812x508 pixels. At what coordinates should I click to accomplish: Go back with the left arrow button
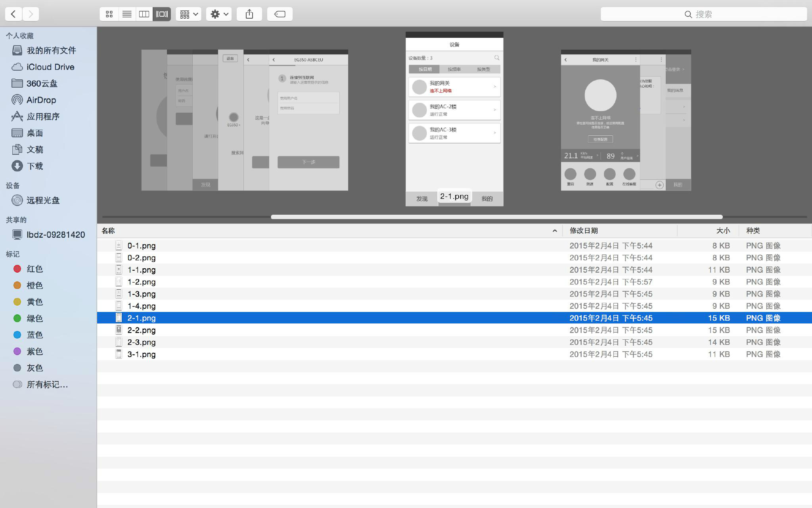(x=13, y=14)
